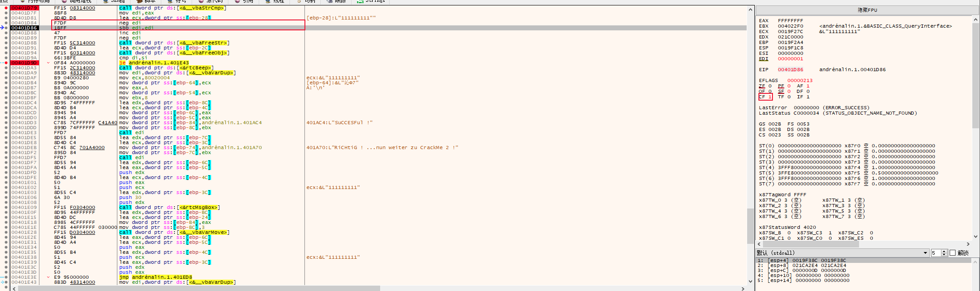Toggle breakpoint dot beside address 00401E09

(6, 207)
